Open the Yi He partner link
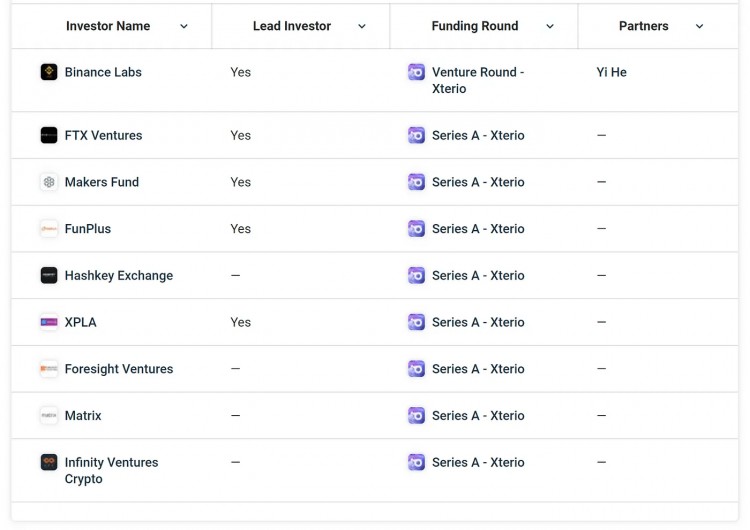Image resolution: width=750 pixels, height=530 pixels. click(611, 72)
